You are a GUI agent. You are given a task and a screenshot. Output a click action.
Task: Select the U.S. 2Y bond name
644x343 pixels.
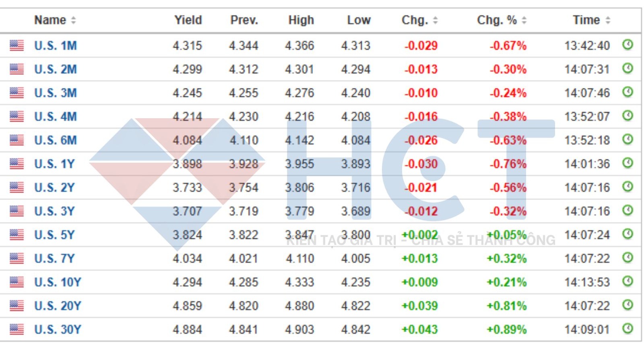(54, 188)
